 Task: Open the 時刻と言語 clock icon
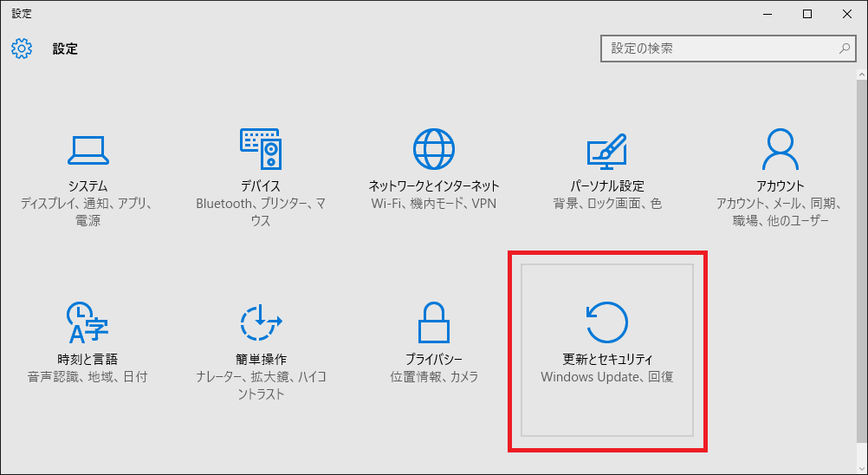(x=87, y=323)
